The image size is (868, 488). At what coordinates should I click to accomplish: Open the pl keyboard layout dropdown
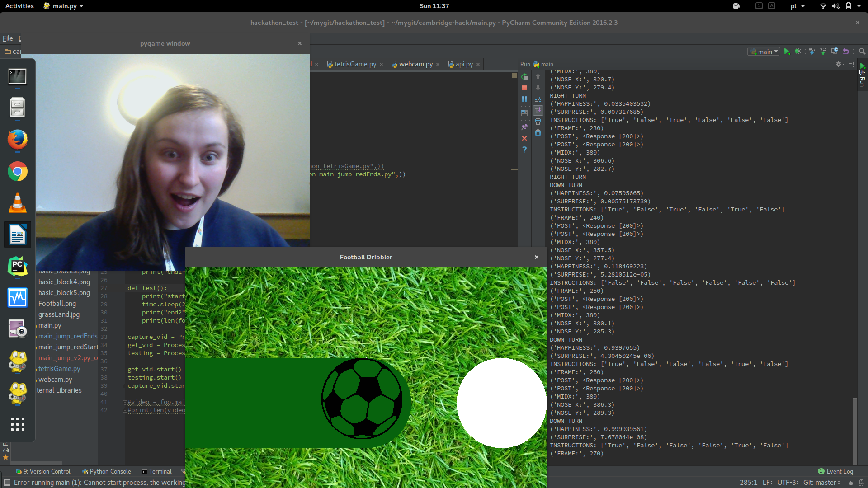798,6
